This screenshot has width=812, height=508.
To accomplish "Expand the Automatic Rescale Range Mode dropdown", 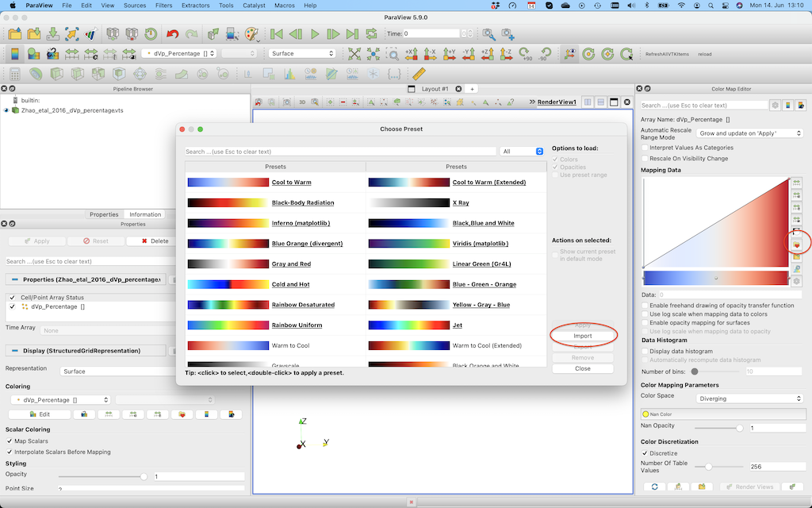I will pos(749,133).
